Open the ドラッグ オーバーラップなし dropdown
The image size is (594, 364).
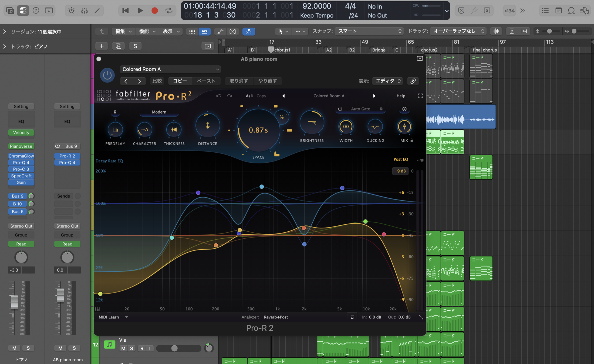(458, 31)
